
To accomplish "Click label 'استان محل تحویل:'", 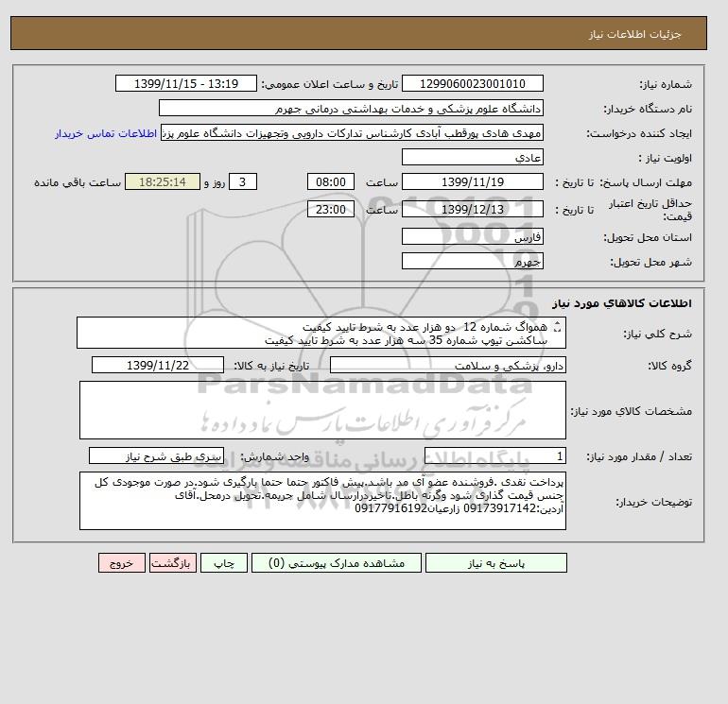I will (x=648, y=237).
